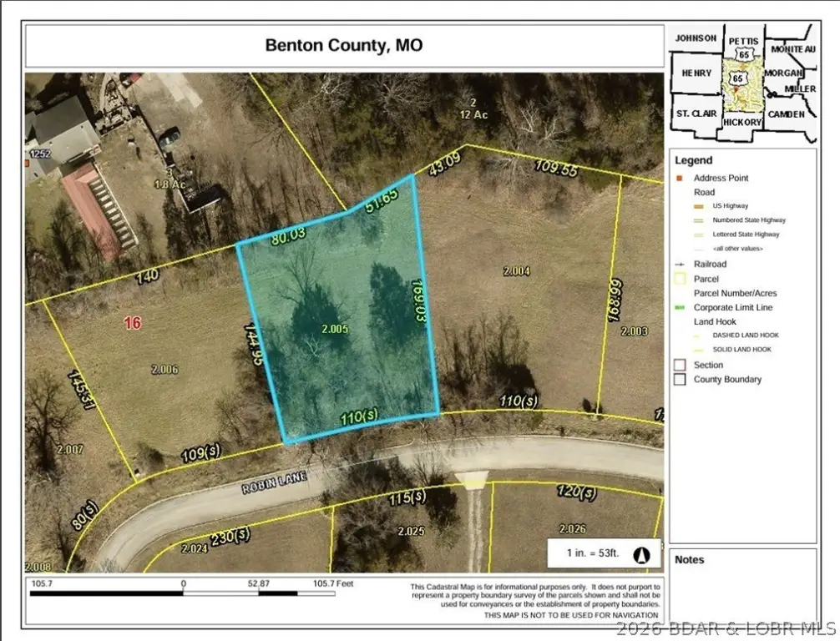Screen dimensions: 840x641
Task: Click the Railroad legend symbol
Action: (x=681, y=264)
